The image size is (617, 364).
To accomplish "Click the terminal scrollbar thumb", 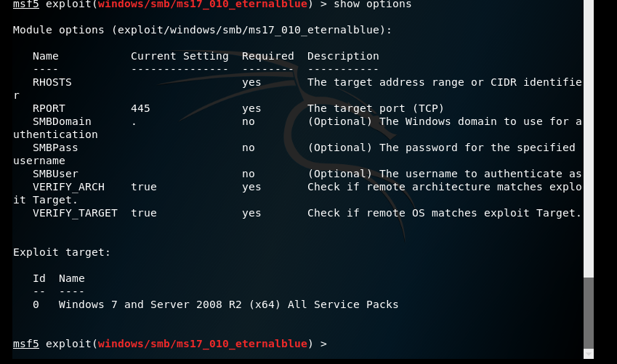I will (589, 312).
